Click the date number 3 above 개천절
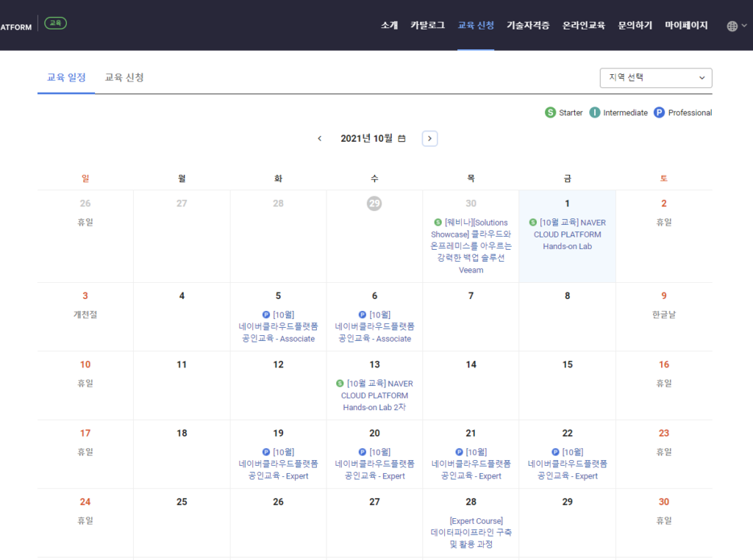753x560 pixels. coord(85,296)
